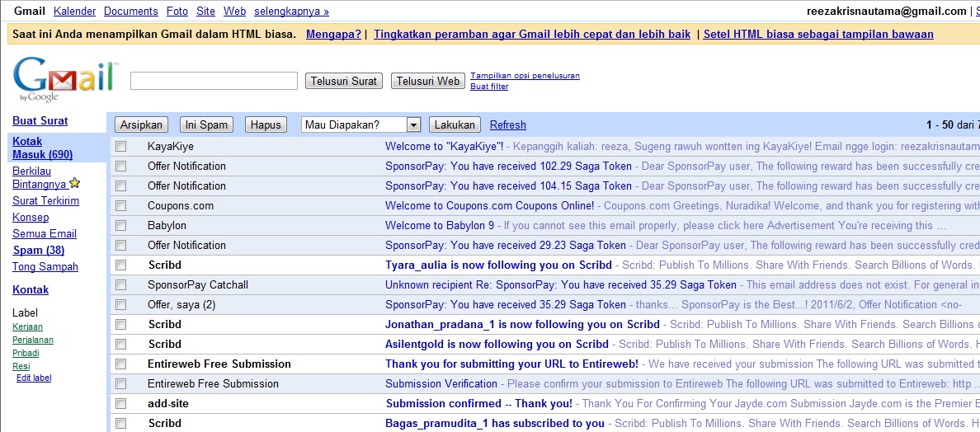The width and height of the screenshot is (980, 432).
Task: Tick the Tyara_aulia Scribd email checkbox
Action: click(x=120, y=265)
